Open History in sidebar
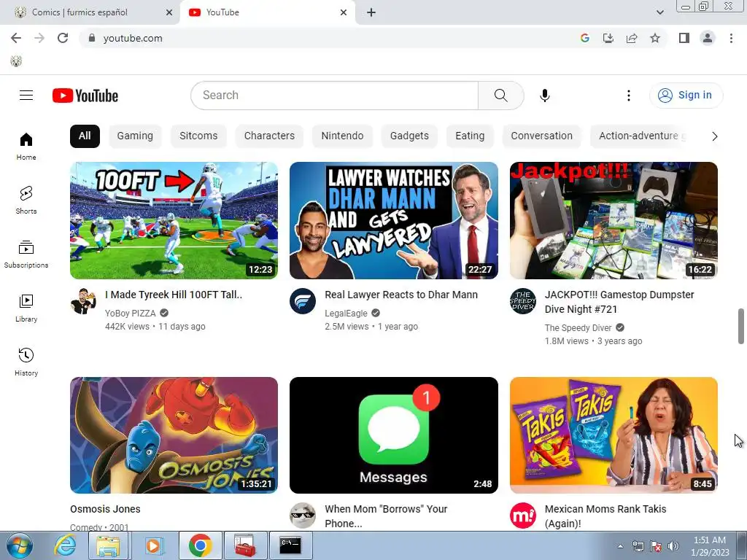The height and width of the screenshot is (560, 747). point(26,362)
